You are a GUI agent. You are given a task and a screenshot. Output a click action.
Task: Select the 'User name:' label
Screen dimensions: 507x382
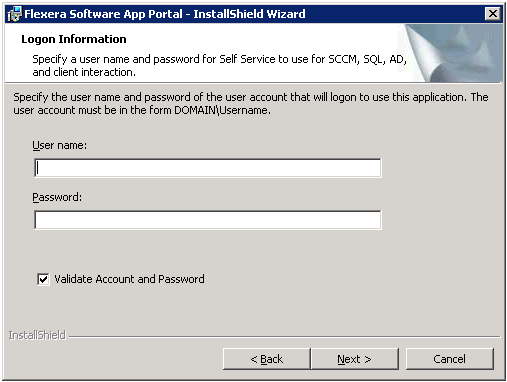click(59, 146)
